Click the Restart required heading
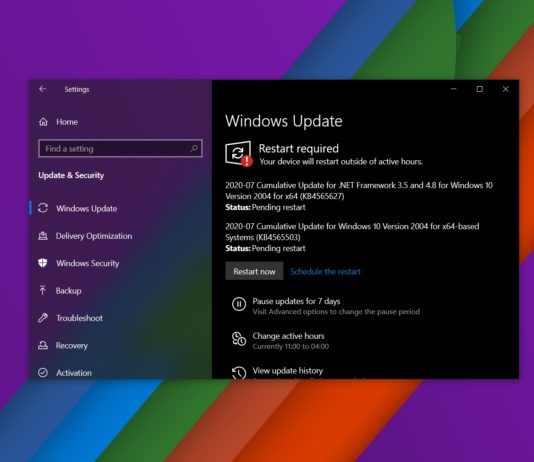Image resolution: width=534 pixels, height=462 pixels. 299,148
